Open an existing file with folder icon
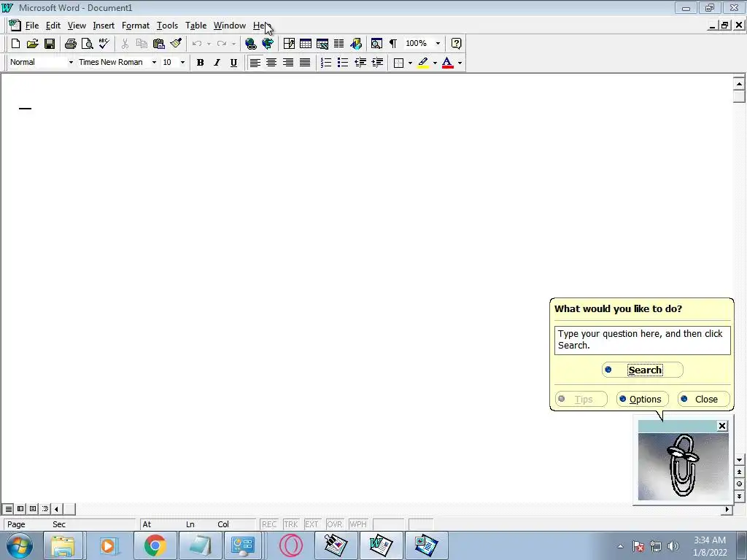747x560 pixels. click(32, 44)
